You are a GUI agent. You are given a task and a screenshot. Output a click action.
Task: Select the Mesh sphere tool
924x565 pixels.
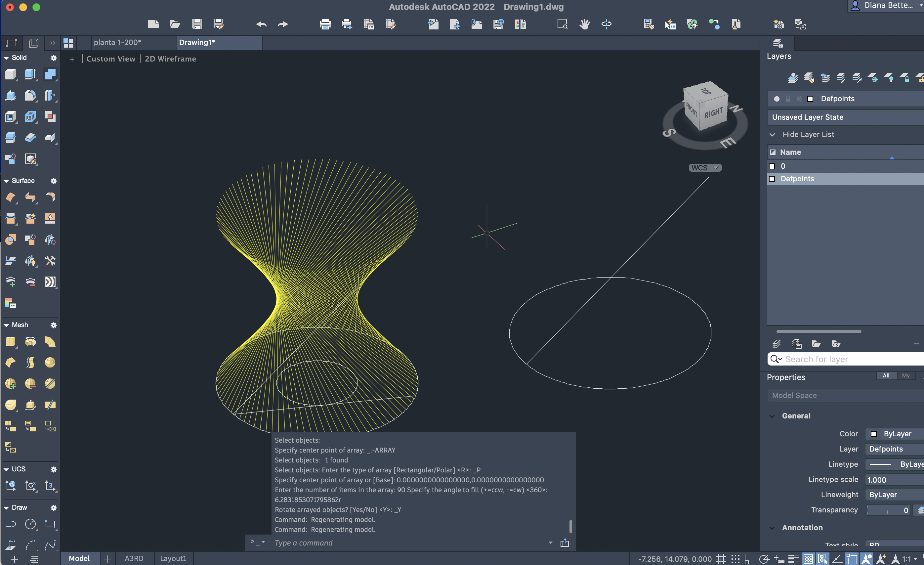50,363
